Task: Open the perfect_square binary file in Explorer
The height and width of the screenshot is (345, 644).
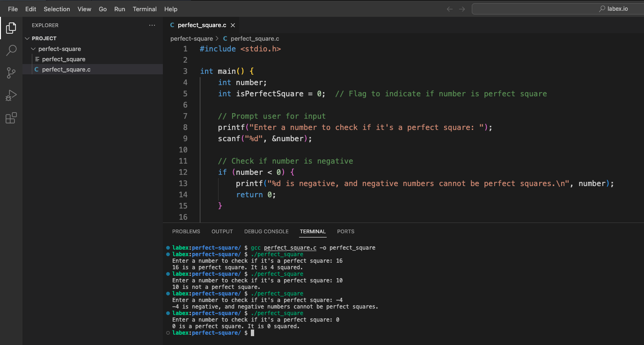Action: tap(64, 59)
